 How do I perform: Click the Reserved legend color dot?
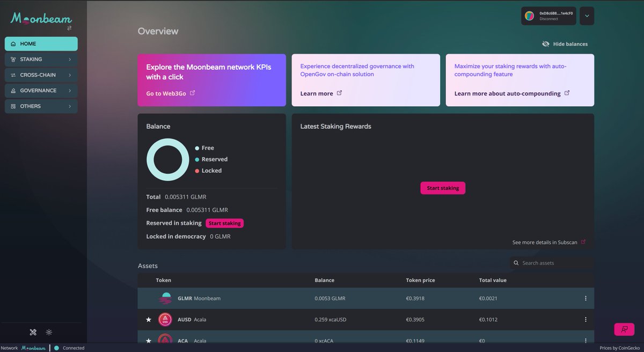coord(197,159)
